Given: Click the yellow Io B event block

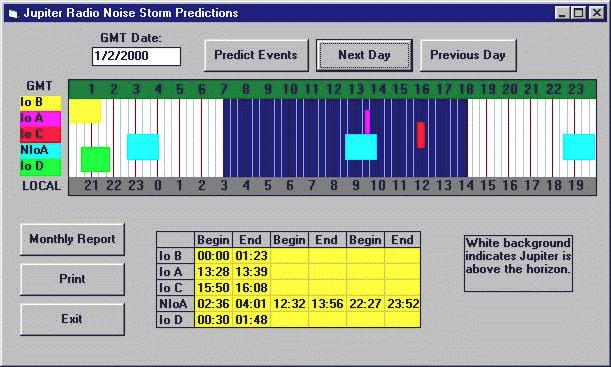Looking at the screenshot, I should [x=85, y=111].
